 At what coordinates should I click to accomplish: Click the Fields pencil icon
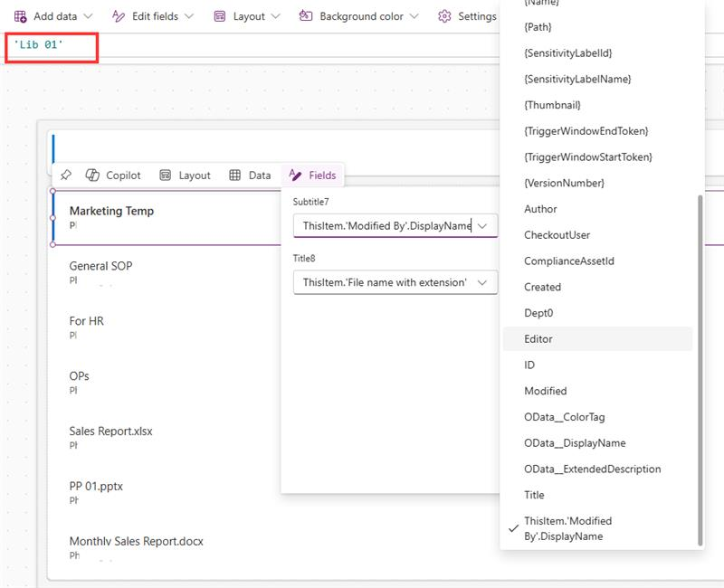pyautogui.click(x=295, y=175)
